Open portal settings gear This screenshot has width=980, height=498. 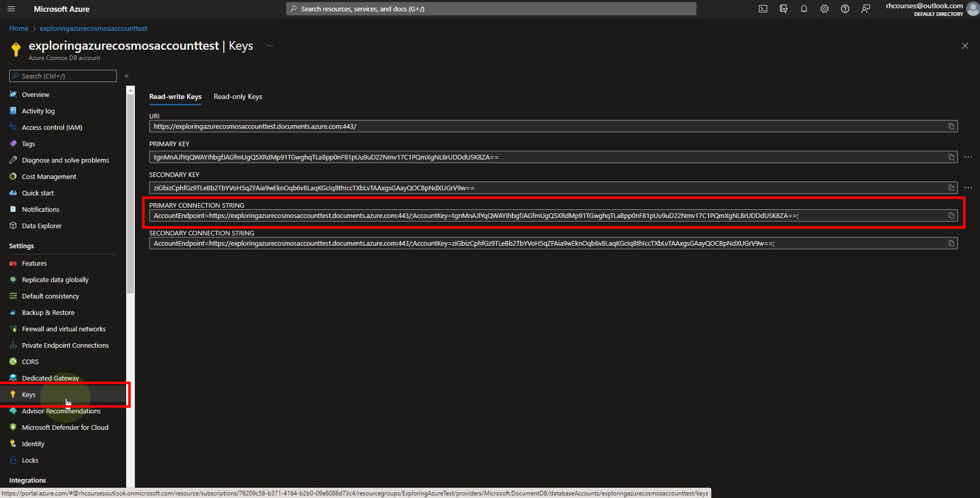click(825, 9)
